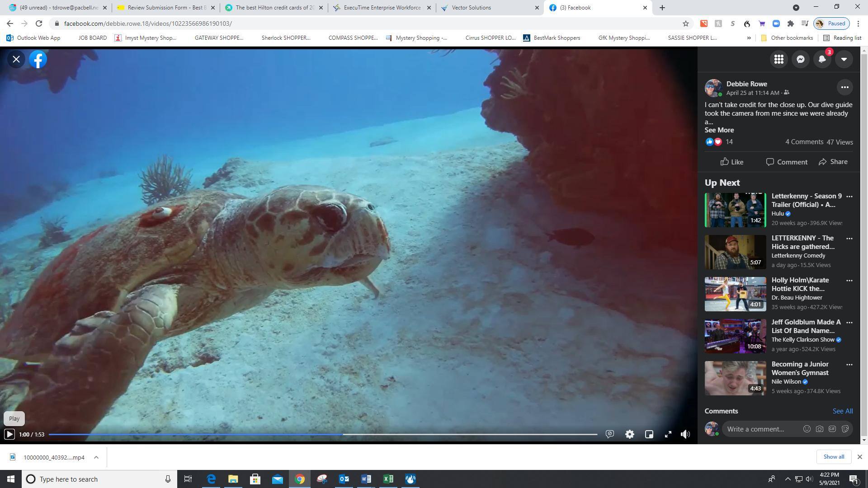
Task: Click See More on post text
Action: pos(719,130)
